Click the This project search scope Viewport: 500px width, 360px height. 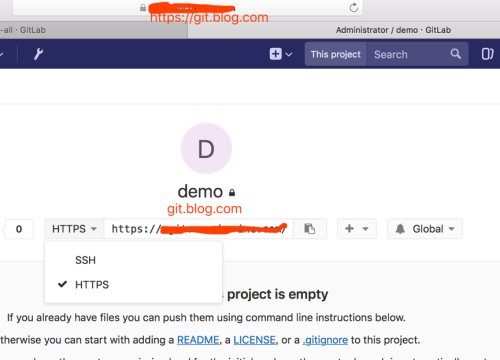click(x=336, y=54)
